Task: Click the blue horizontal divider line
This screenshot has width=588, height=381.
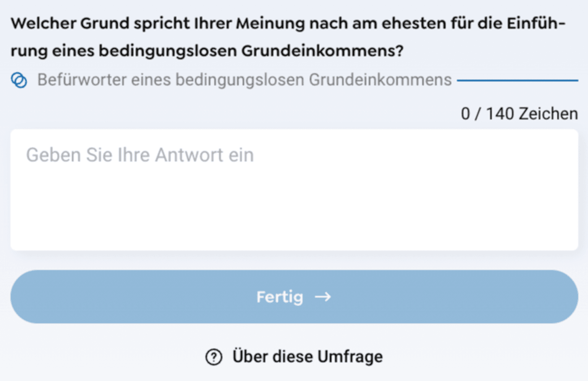Action: (518, 80)
